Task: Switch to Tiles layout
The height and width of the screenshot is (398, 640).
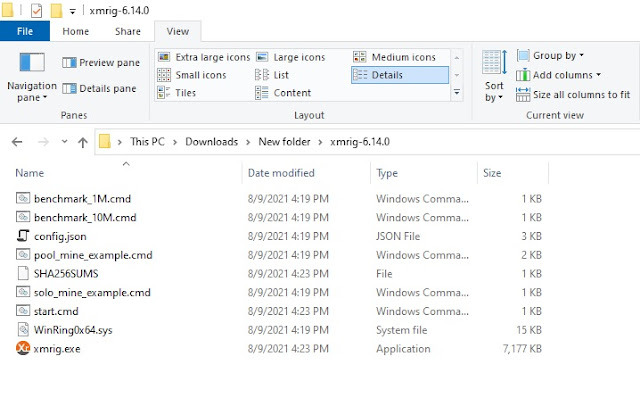Action: click(x=177, y=93)
